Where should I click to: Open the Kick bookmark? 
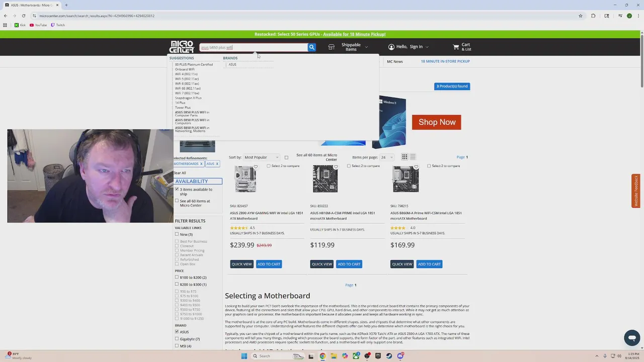[20, 25]
